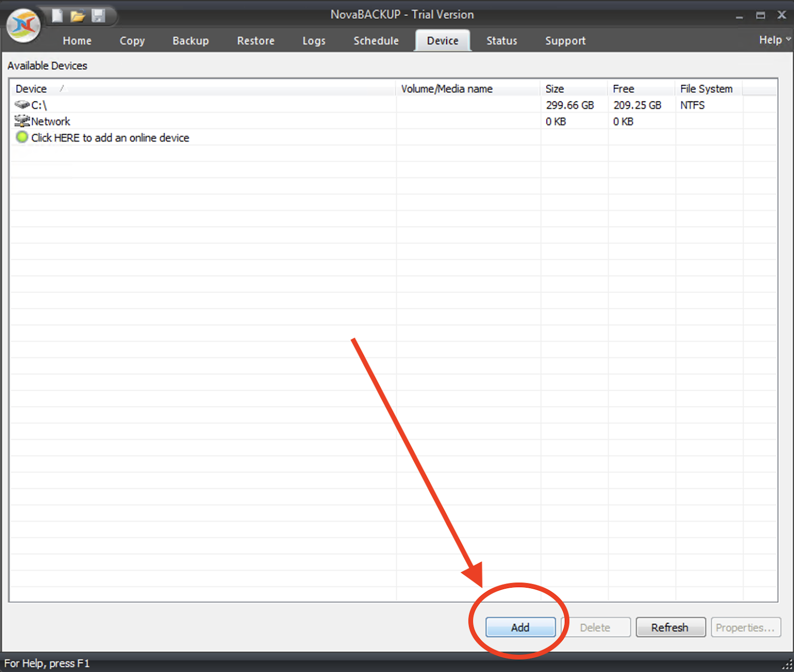
Task: Click the Open folder icon in title bar
Action: click(x=77, y=16)
